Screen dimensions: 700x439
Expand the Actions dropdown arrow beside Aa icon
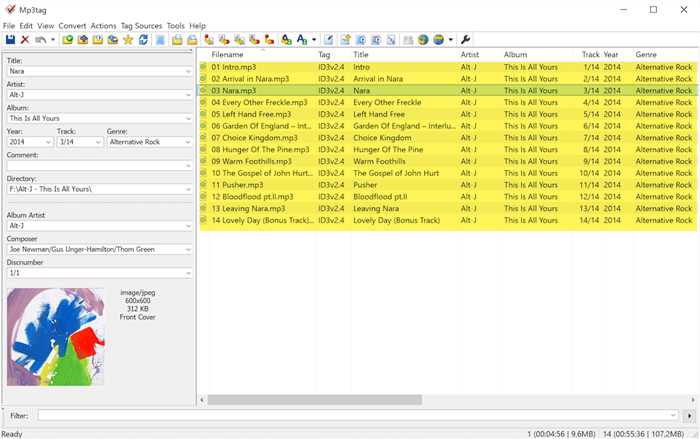click(x=314, y=40)
